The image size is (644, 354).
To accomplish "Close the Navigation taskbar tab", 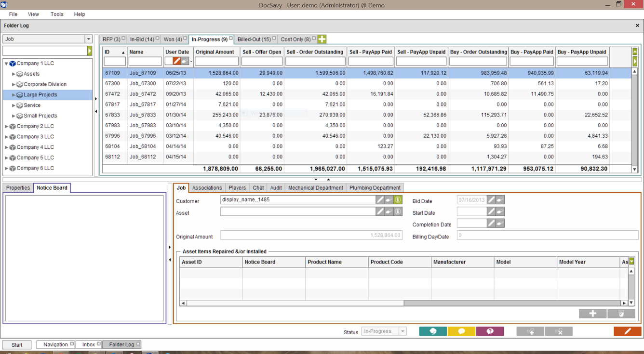I will (x=72, y=344).
